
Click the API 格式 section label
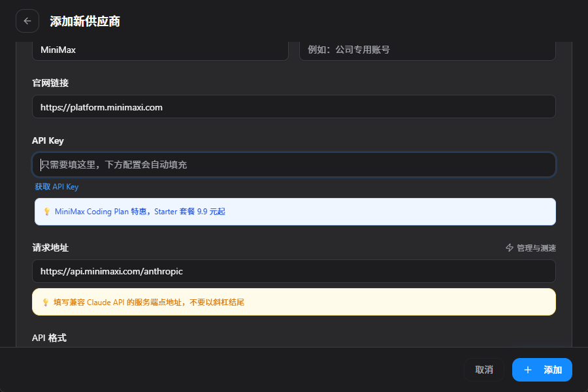click(x=49, y=338)
